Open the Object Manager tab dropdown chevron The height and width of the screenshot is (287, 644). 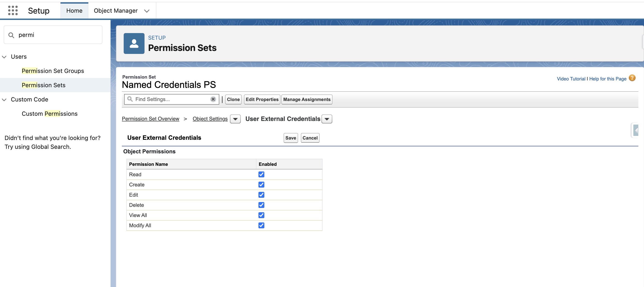tap(147, 11)
